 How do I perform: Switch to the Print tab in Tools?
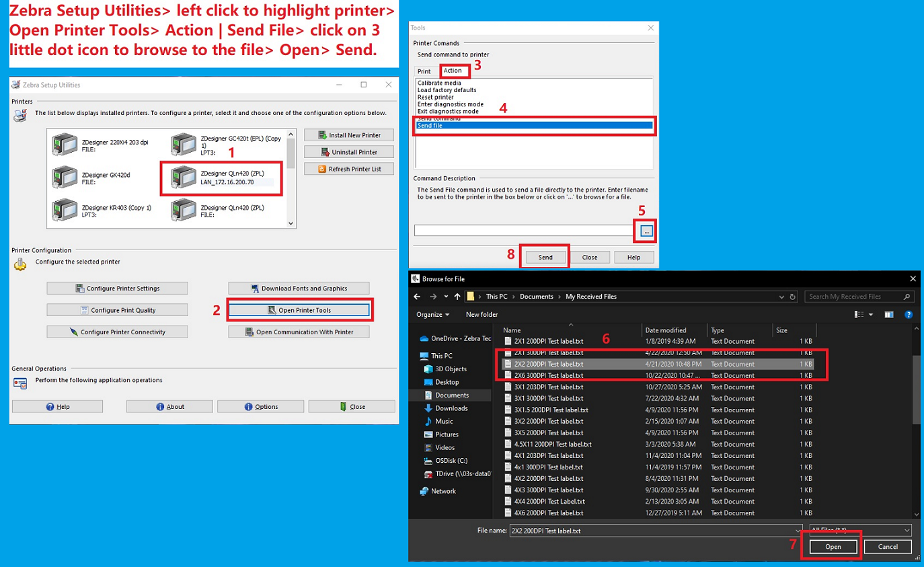point(424,71)
